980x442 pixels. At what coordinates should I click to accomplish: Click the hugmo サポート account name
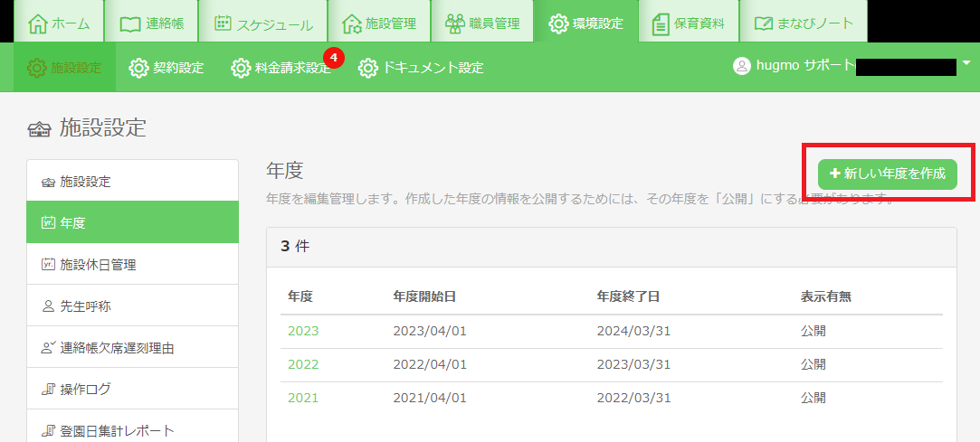(x=805, y=66)
